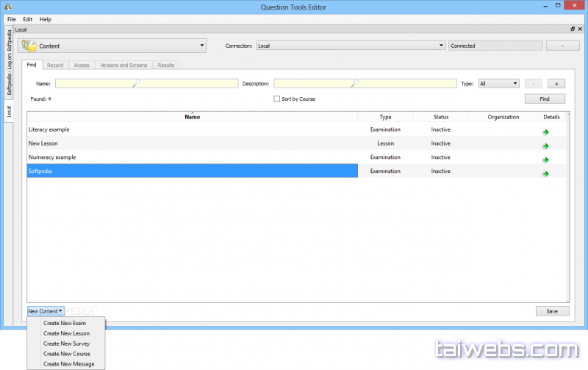This screenshot has height=370, width=588.
Task: Select the Softpedia - Log on vertical tab
Action: (9, 63)
